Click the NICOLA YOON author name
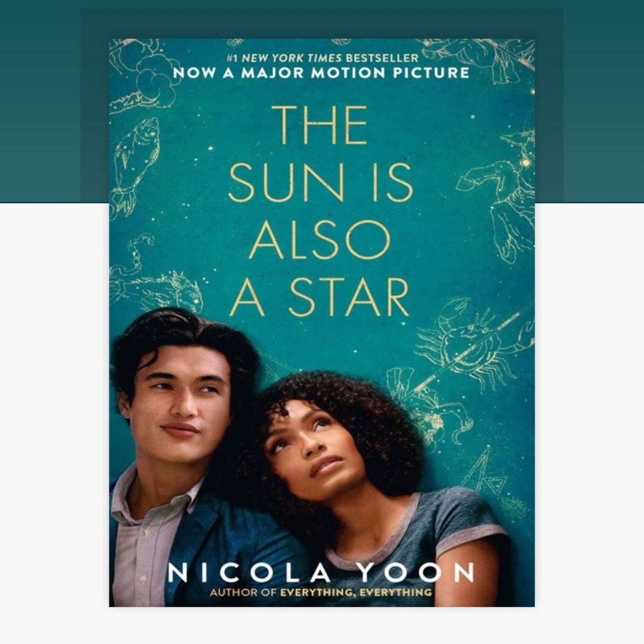Viewport: 644px width, 644px height. coord(321,573)
